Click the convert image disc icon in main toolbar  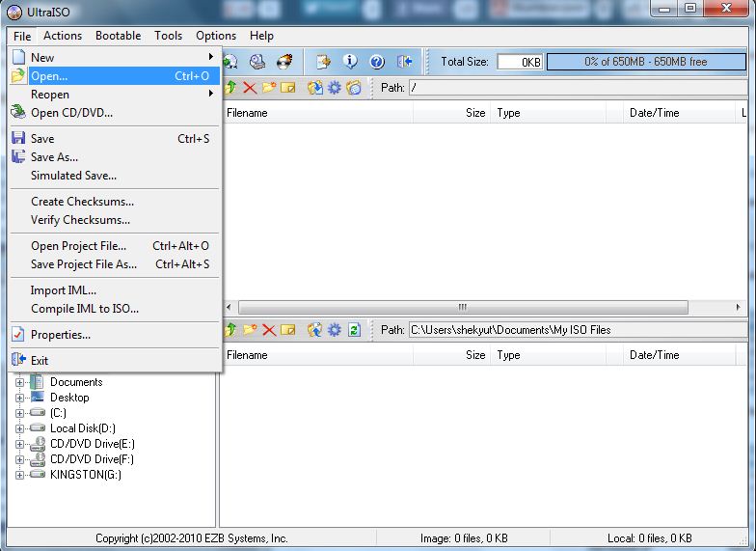(x=230, y=62)
